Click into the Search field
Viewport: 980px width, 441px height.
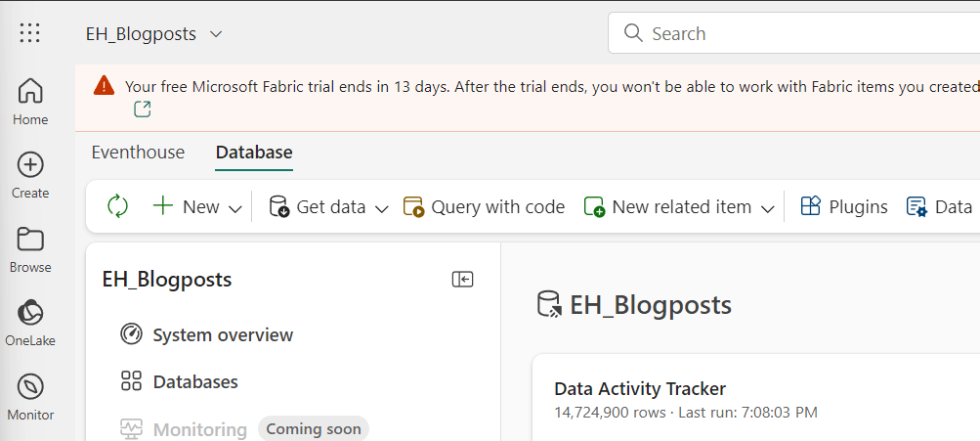click(x=801, y=33)
